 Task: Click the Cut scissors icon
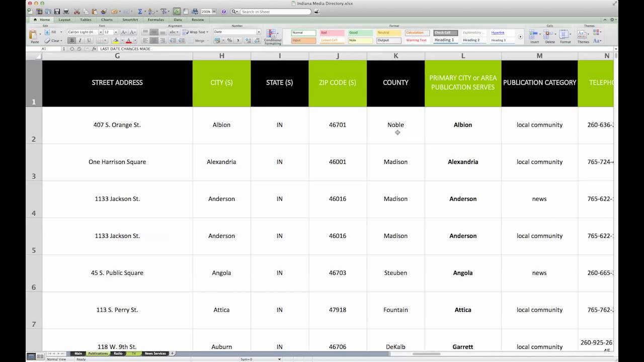click(x=76, y=12)
